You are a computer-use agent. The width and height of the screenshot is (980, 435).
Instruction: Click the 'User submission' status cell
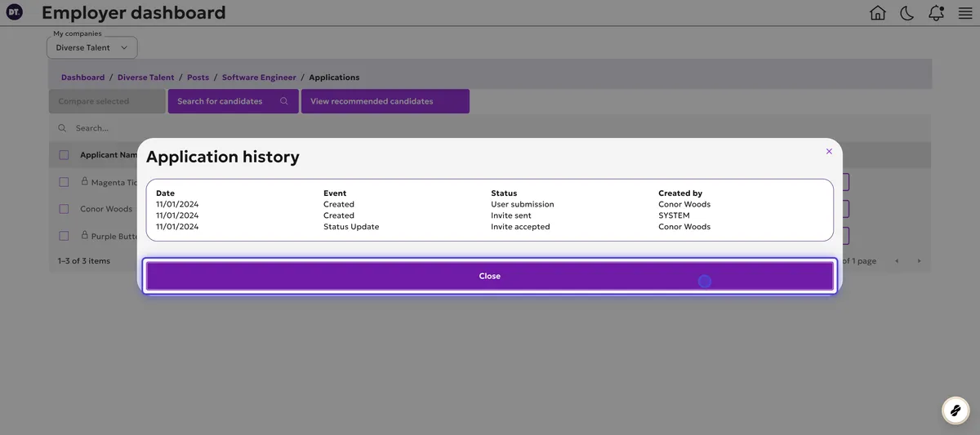point(523,204)
